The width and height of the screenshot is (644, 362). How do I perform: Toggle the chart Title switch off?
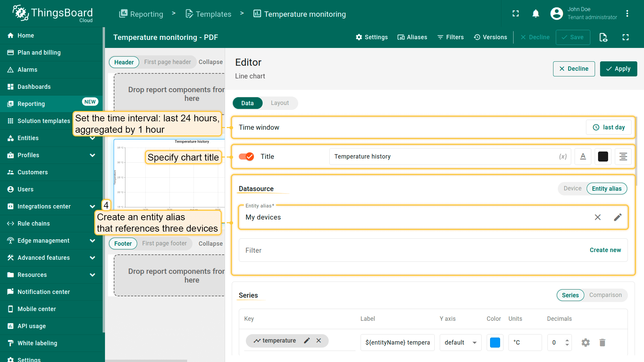pos(246,157)
